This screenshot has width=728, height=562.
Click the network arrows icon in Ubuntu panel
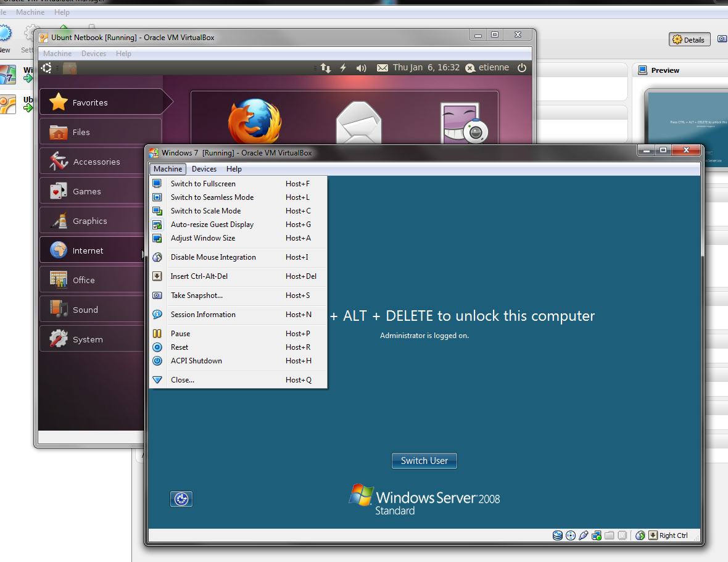tap(326, 68)
